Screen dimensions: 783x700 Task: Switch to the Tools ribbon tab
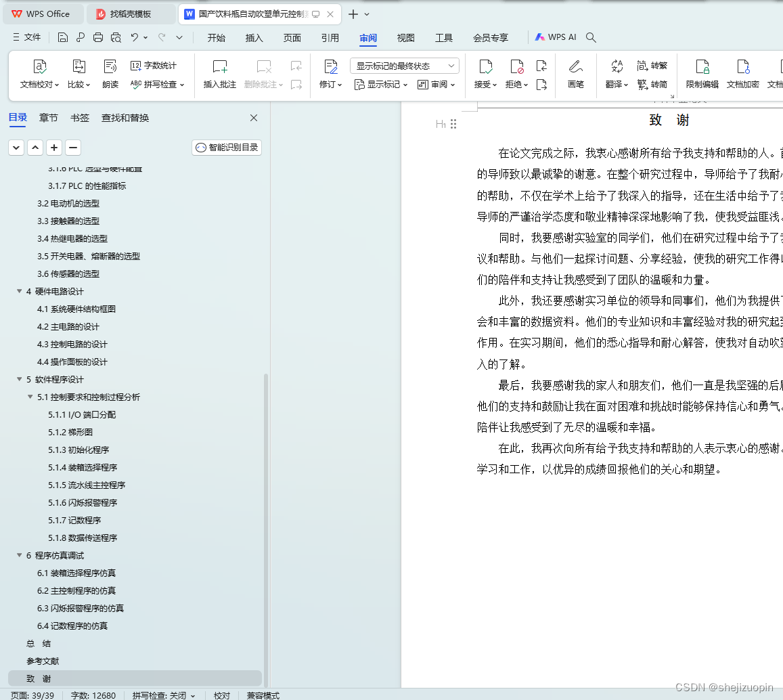click(443, 38)
